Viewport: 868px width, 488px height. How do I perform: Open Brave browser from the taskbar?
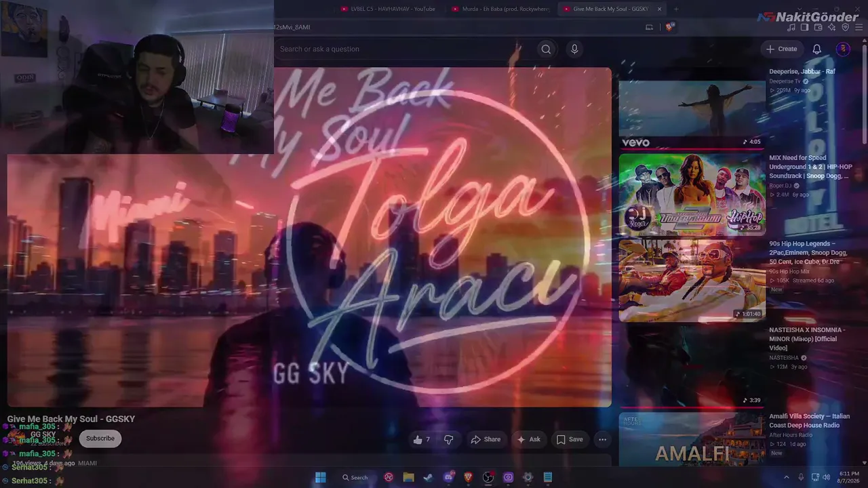468,477
